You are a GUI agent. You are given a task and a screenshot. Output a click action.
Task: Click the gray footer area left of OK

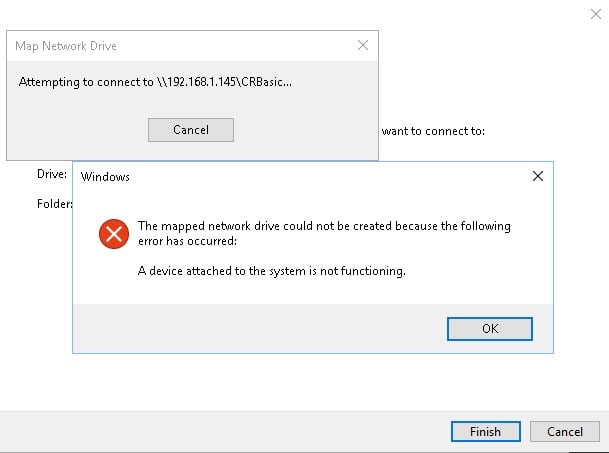[256, 329]
